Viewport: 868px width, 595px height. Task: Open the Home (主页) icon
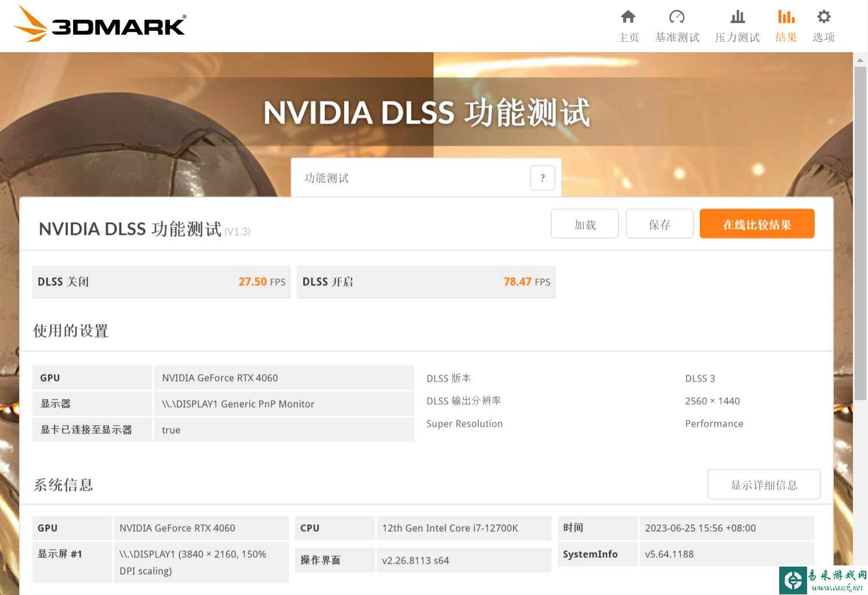(x=628, y=16)
